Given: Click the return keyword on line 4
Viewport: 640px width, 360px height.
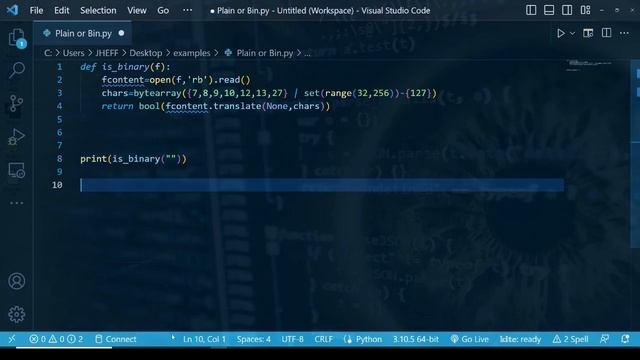Looking at the screenshot, I should pyautogui.click(x=117, y=106).
